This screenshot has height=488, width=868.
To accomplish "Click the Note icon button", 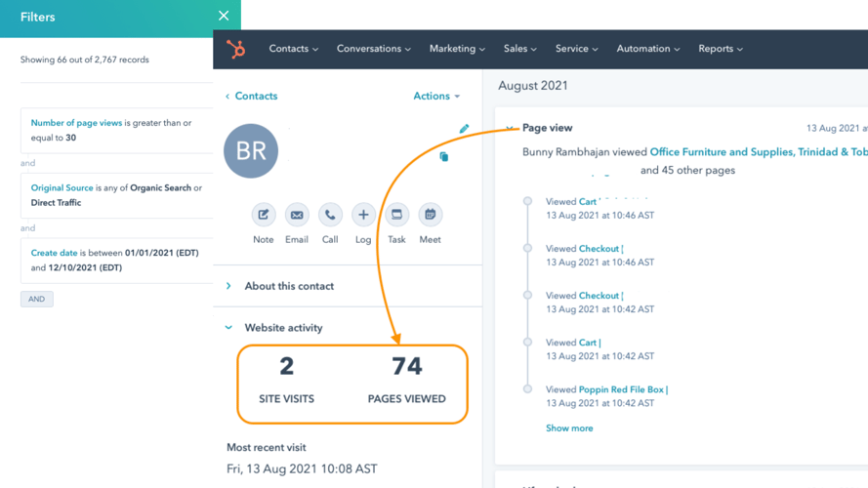I will click(x=264, y=215).
